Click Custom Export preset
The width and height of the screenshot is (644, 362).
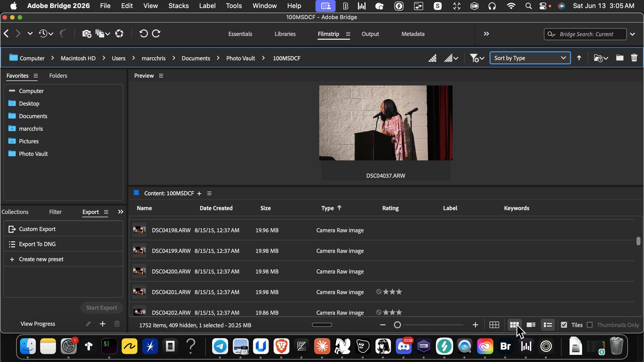click(63, 229)
